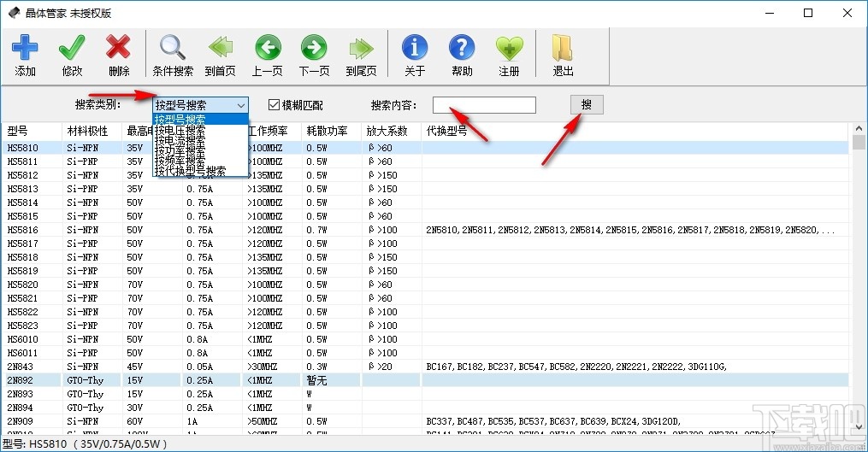The image size is (868, 452).
Task: Select the HS5822 row
Action: [x=425, y=312]
